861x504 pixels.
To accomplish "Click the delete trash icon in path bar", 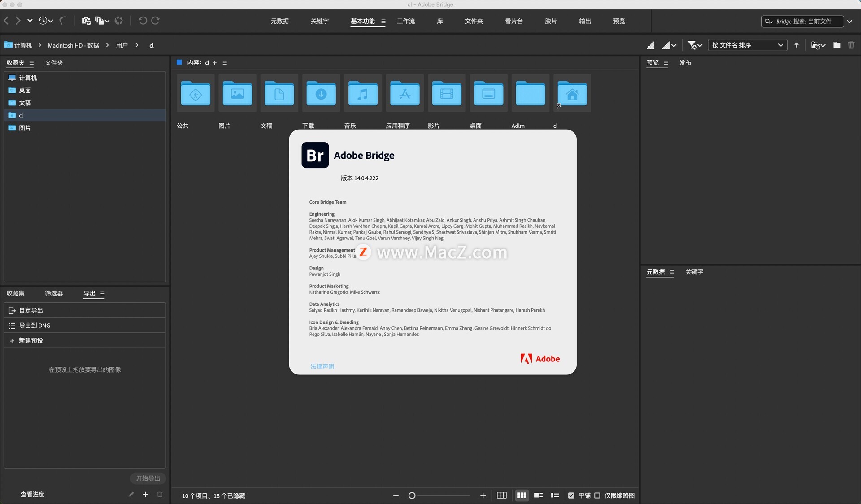I will coord(851,45).
